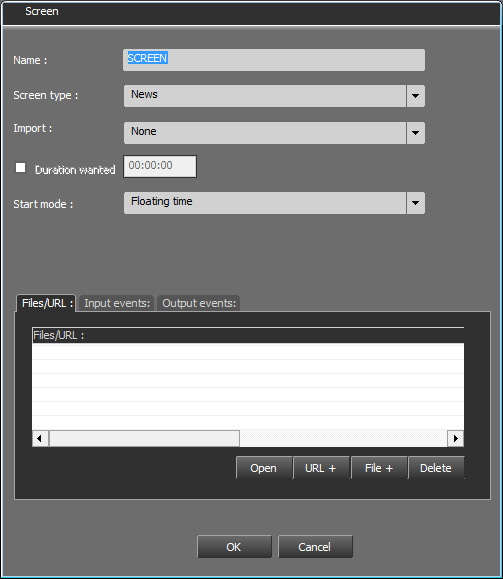This screenshot has width=503, height=579.
Task: Expand the Screen type dropdown arrow
Action: tap(415, 96)
